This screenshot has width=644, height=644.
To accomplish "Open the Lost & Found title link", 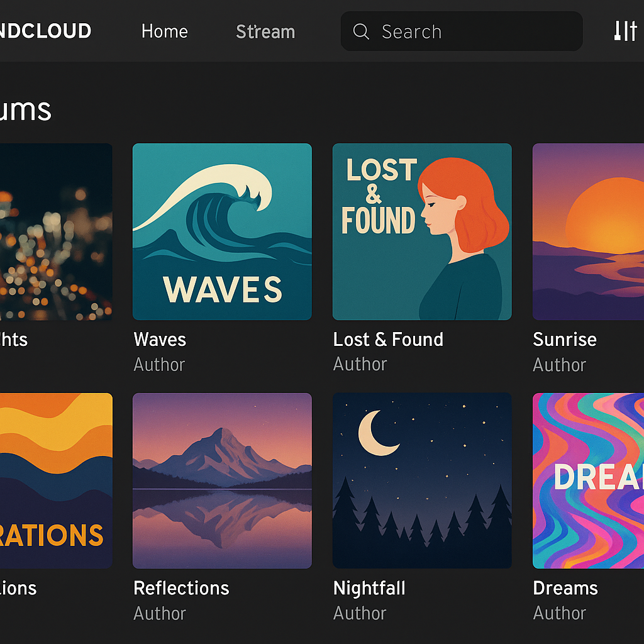I will pyautogui.click(x=388, y=340).
